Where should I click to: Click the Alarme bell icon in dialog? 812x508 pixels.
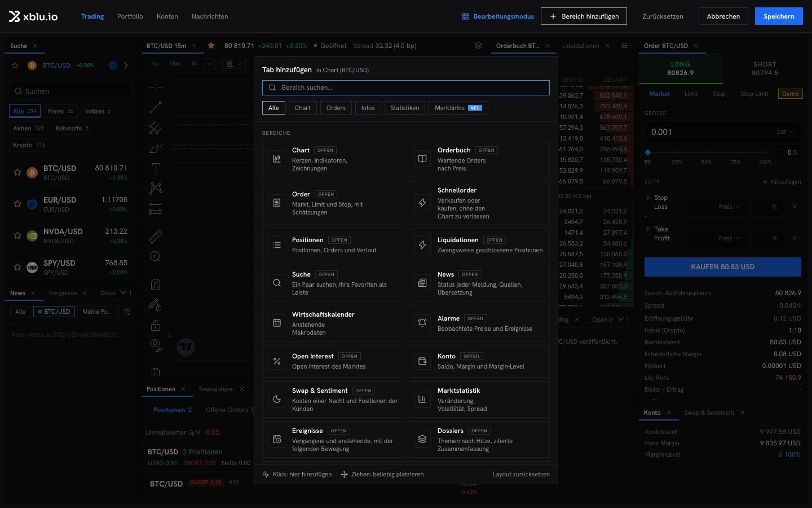[422, 323]
